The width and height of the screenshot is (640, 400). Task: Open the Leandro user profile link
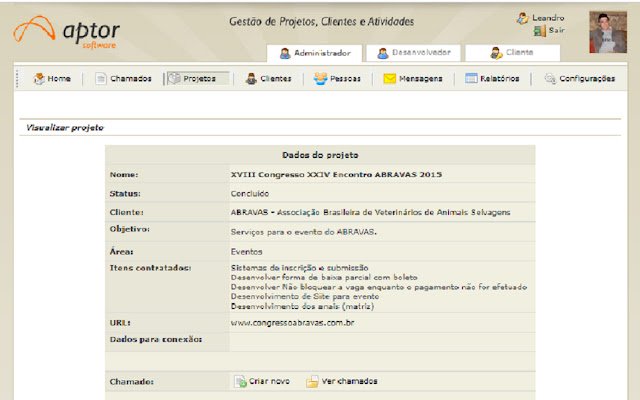(x=548, y=18)
